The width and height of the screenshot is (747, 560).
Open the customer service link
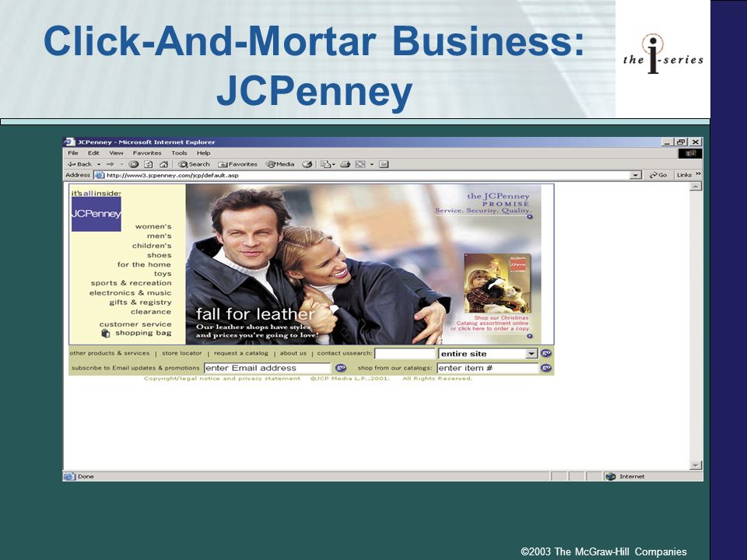pos(135,324)
